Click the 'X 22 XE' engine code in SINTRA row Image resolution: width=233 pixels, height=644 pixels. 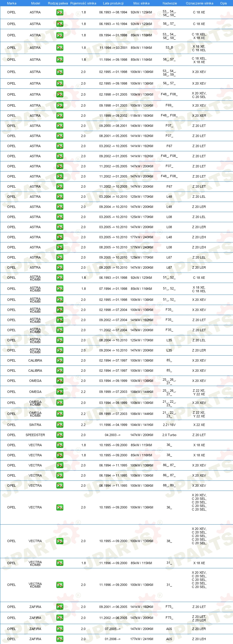tap(199, 425)
